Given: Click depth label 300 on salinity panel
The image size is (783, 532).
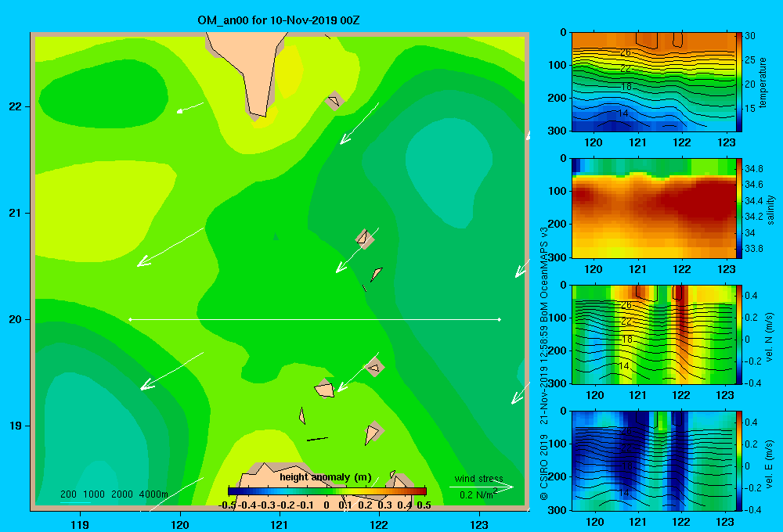Looking at the screenshot, I should click(x=557, y=257).
